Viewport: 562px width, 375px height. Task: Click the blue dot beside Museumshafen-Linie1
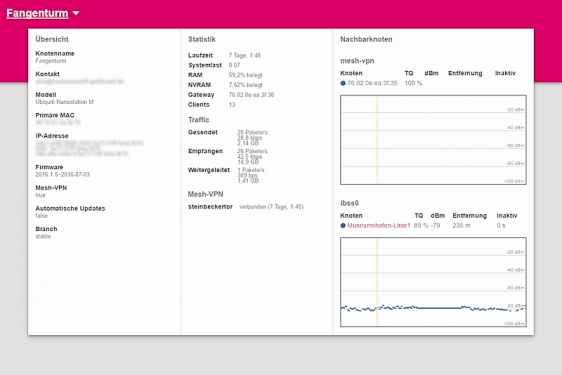pos(343,226)
